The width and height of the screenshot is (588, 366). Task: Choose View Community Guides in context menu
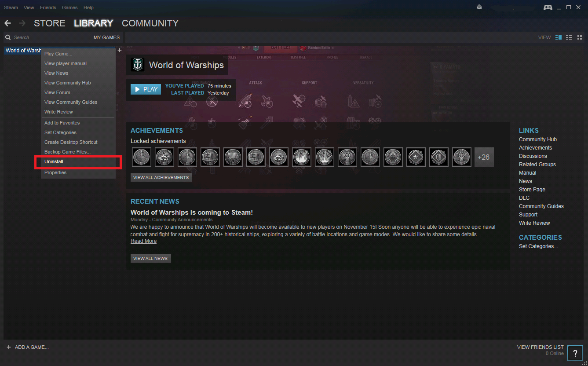(78, 102)
